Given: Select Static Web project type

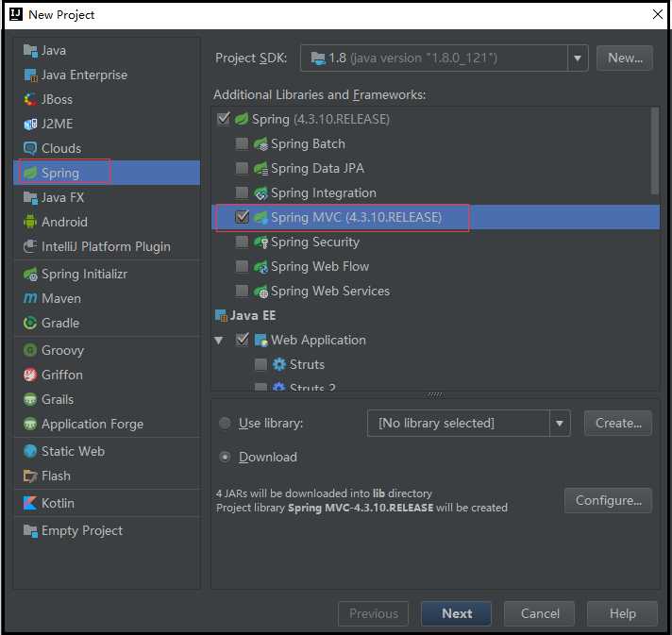Looking at the screenshot, I should (x=107, y=451).
